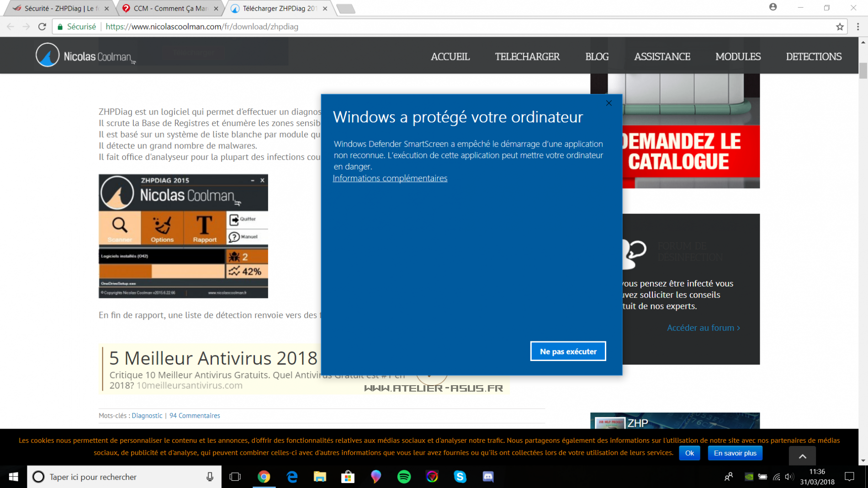Click the scroll-to-top chevron button
The image size is (868, 488).
click(x=802, y=456)
